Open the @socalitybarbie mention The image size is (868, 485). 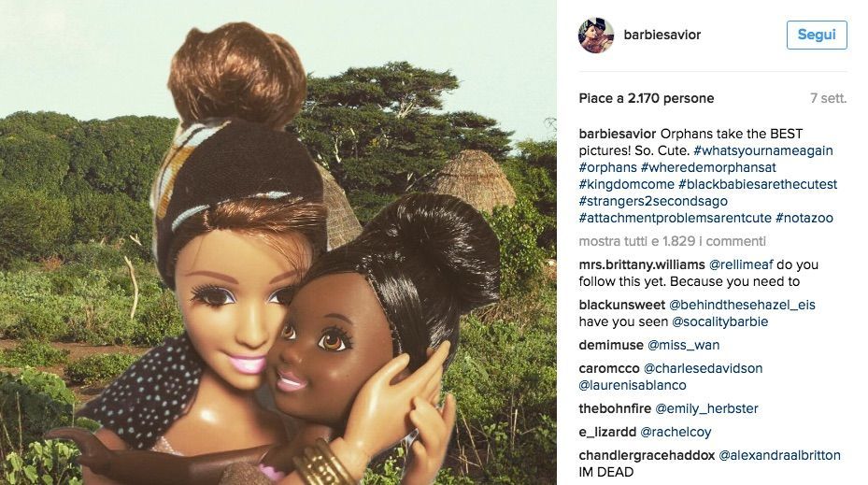click(719, 321)
